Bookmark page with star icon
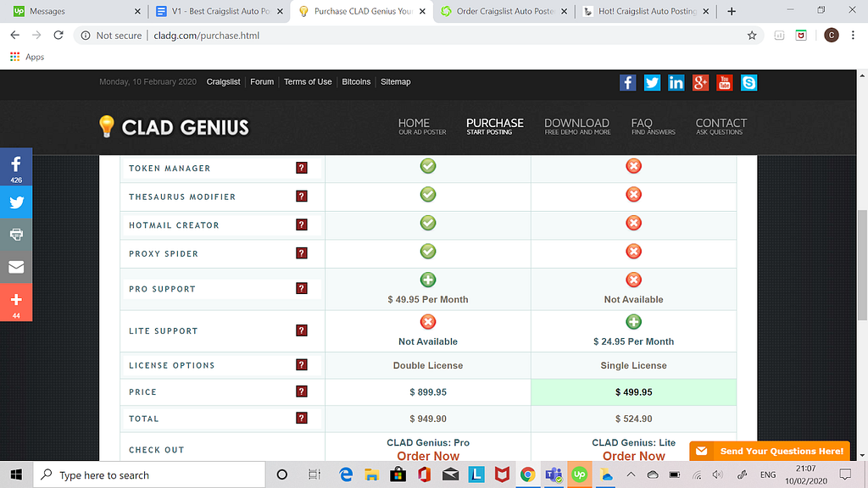This screenshot has height=488, width=868. point(752,36)
